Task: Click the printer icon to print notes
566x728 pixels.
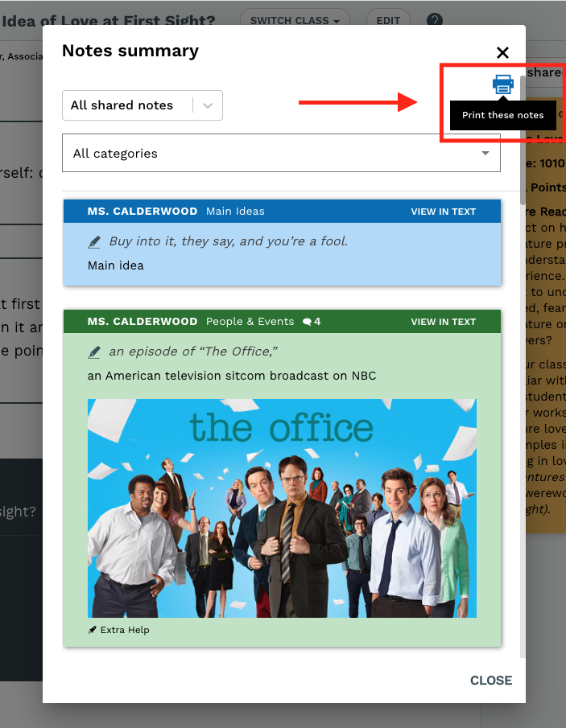Action: click(503, 84)
